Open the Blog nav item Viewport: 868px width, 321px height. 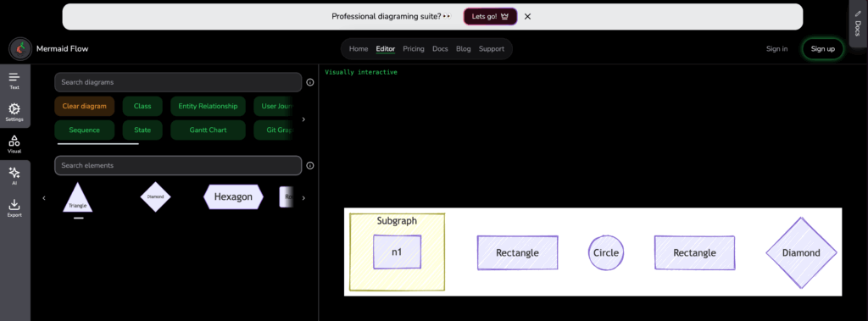pos(464,49)
